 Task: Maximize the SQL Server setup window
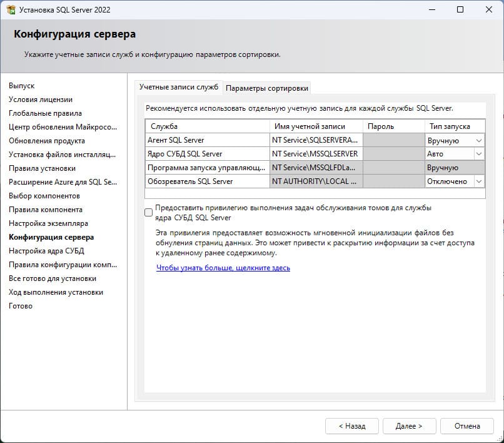tap(460, 9)
